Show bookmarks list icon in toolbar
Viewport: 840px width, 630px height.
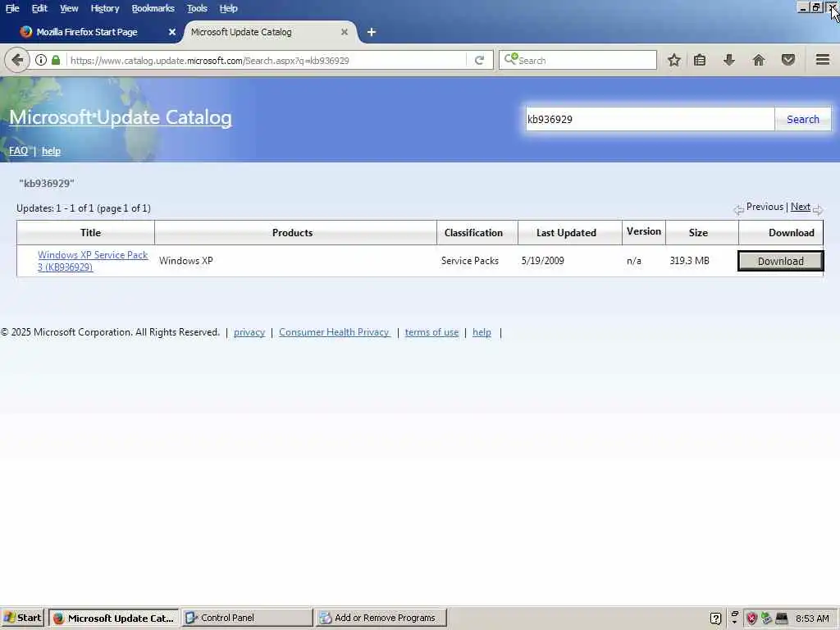(x=700, y=60)
